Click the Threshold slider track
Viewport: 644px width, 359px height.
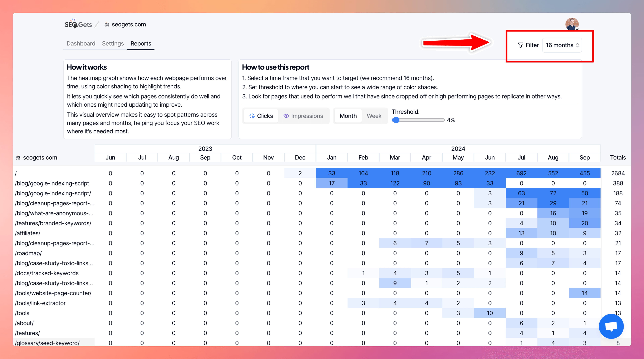[418, 120]
